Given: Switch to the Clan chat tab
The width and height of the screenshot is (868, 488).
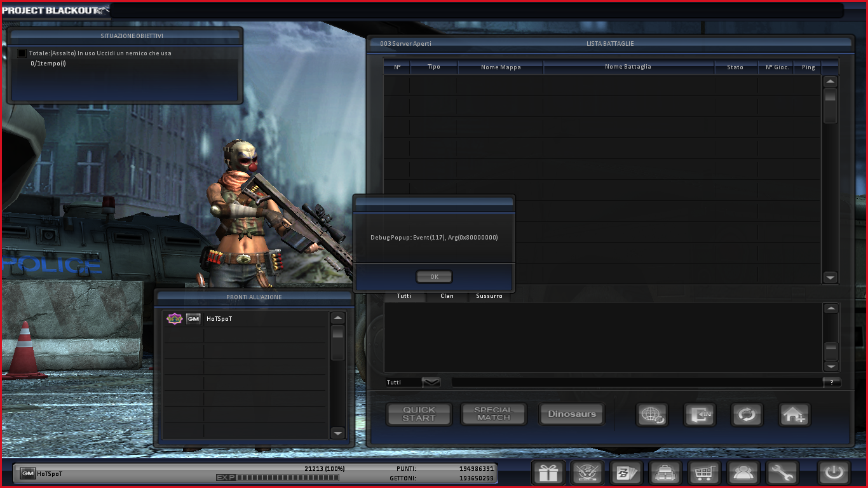Looking at the screenshot, I should click(447, 296).
